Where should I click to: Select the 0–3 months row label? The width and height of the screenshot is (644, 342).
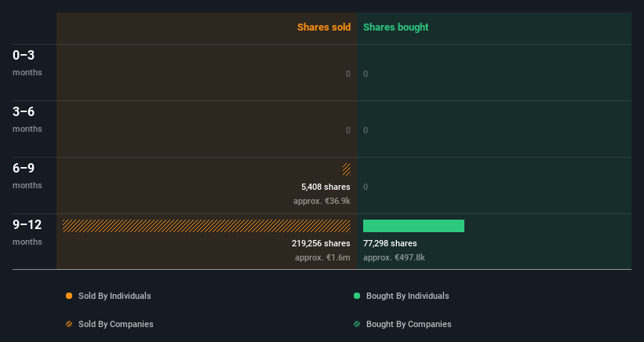coord(27,63)
